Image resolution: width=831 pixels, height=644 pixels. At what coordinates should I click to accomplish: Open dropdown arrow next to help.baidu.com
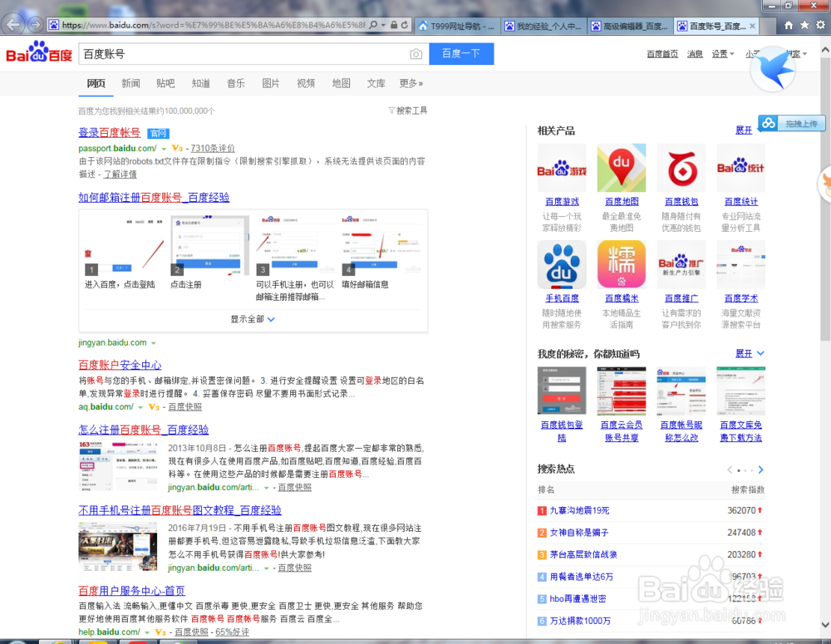click(x=147, y=632)
